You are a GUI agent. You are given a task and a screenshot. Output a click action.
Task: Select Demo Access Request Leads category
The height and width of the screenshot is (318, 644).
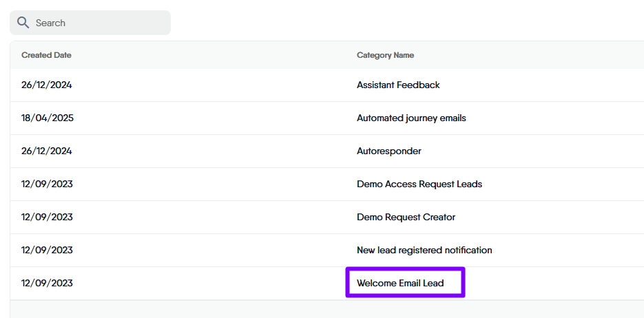click(419, 184)
